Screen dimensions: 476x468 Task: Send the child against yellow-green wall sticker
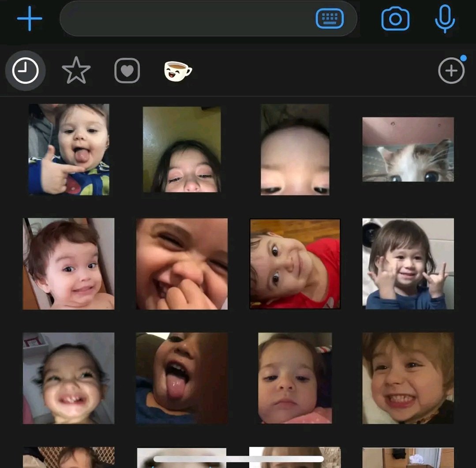pos(182,150)
